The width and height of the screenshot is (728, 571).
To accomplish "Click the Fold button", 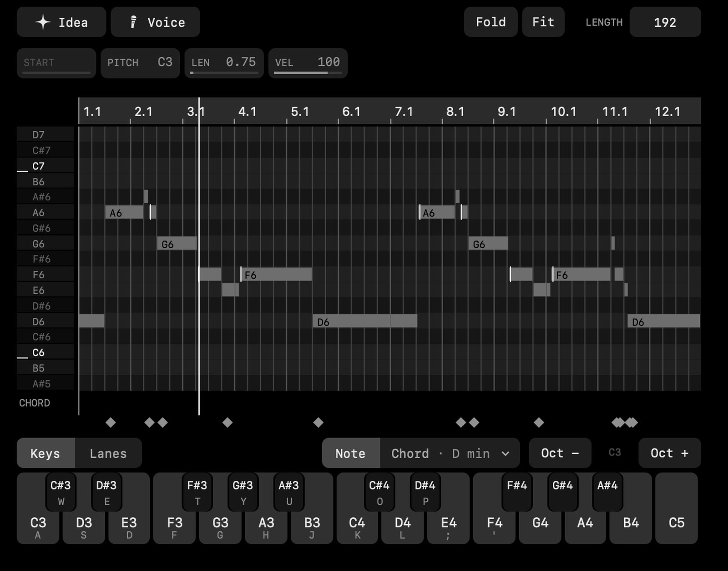I will click(x=490, y=22).
